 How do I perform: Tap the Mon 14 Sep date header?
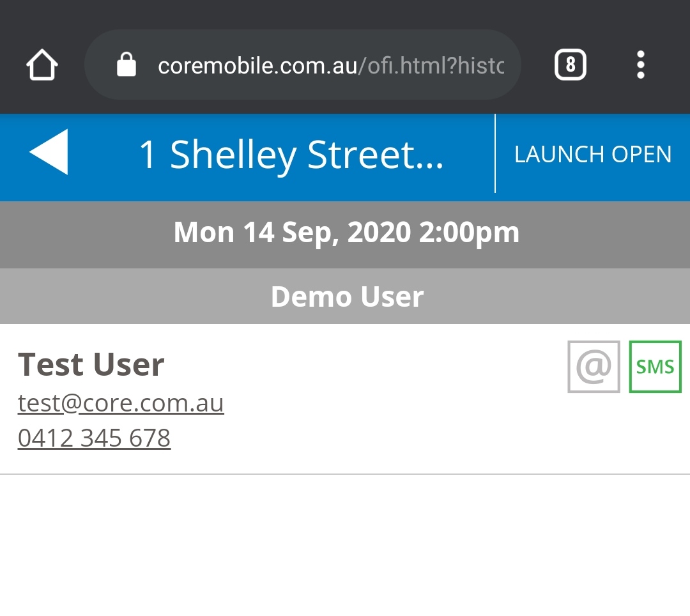(346, 233)
